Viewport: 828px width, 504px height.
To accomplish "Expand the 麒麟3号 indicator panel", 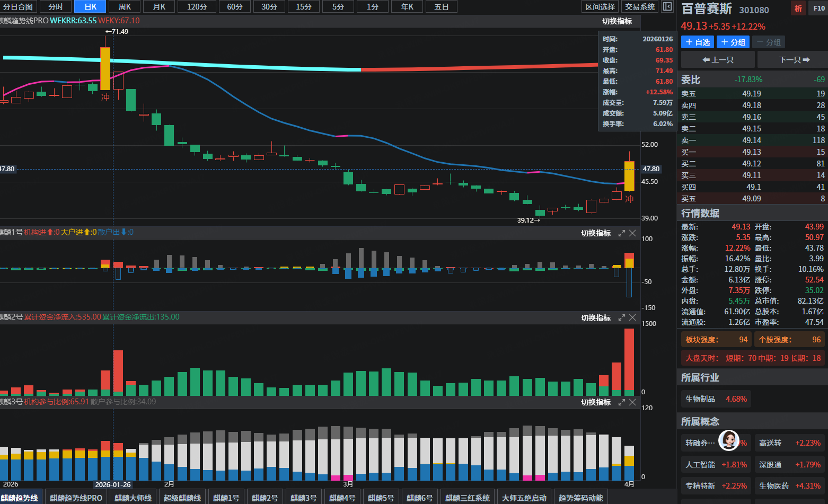I will coord(622,402).
